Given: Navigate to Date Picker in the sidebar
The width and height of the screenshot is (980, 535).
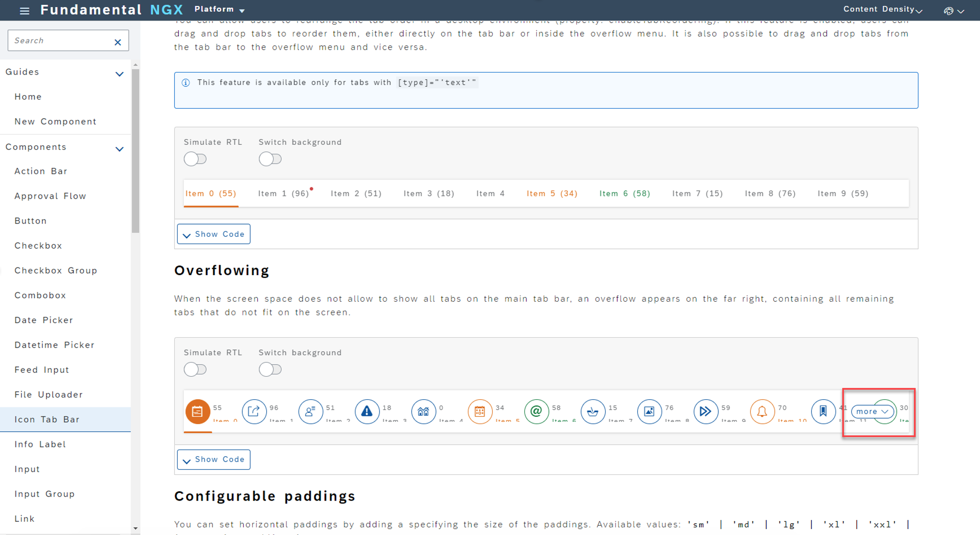Looking at the screenshot, I should tap(43, 320).
